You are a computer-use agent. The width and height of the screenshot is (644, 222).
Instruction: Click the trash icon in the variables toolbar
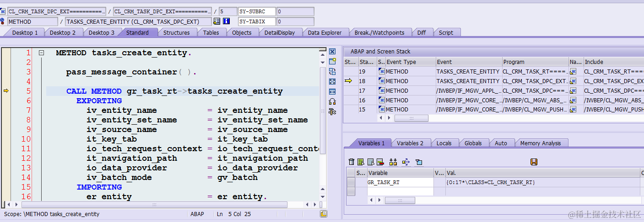click(351, 162)
